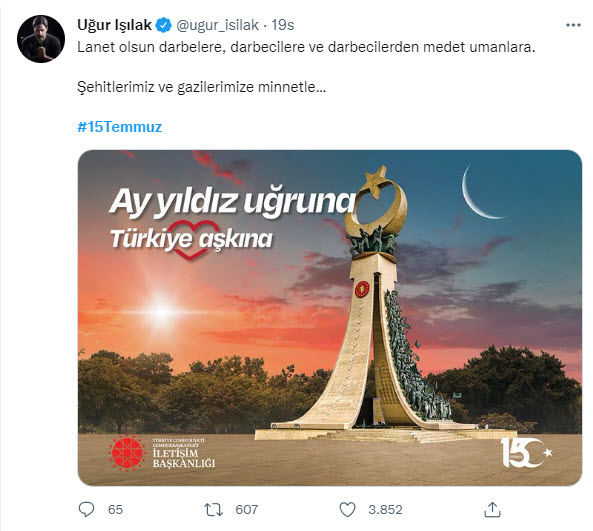Viewport: 593px width, 531px height.
Task: Open Uğur Işılak's profile avatar
Action: [41, 39]
